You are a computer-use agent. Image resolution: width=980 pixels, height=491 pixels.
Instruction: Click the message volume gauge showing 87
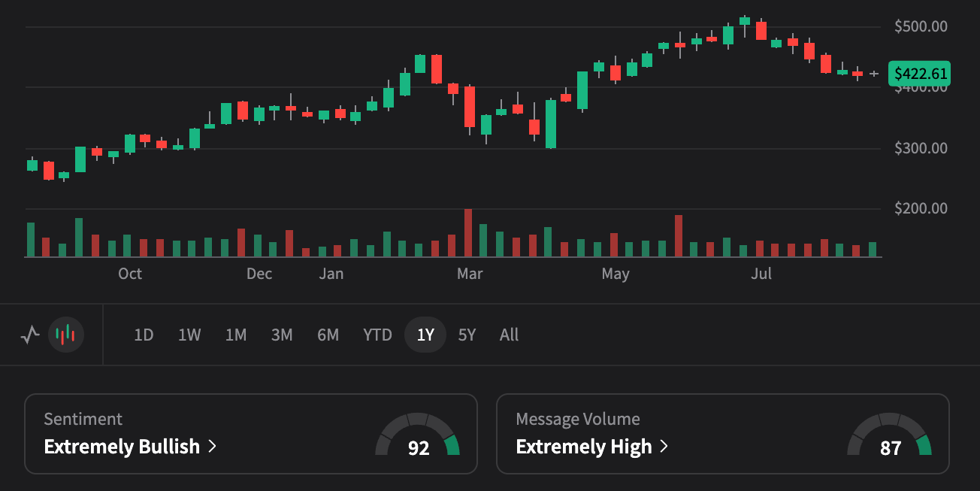coord(889,435)
